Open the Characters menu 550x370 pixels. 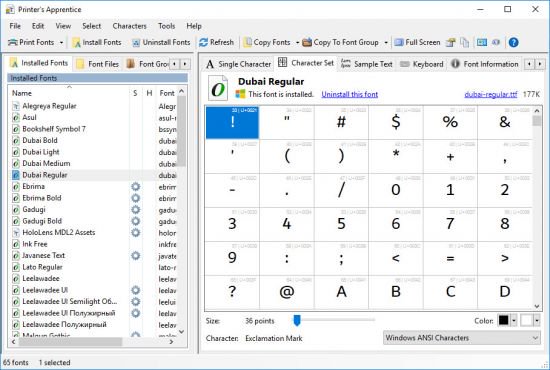(129, 26)
